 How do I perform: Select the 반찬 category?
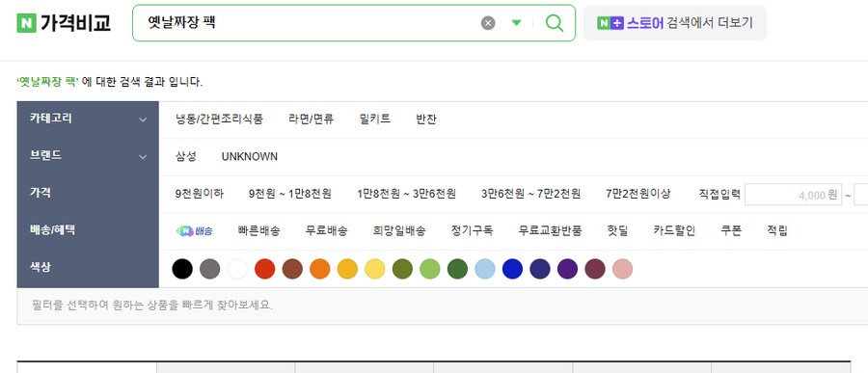click(426, 119)
